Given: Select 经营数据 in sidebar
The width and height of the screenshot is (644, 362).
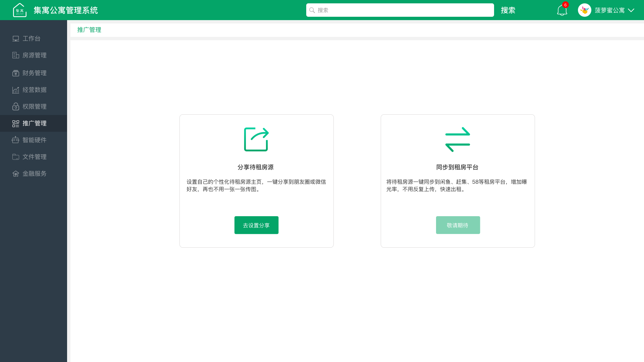Looking at the screenshot, I should click(x=34, y=90).
